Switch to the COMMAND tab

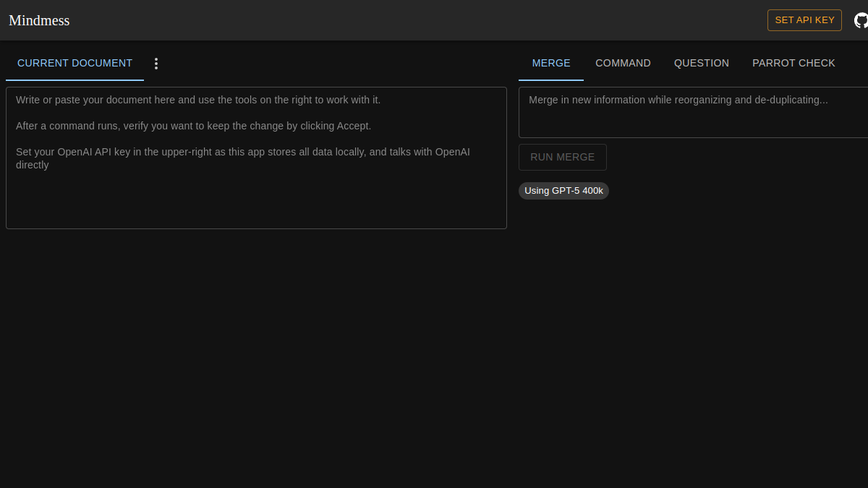[x=623, y=64]
